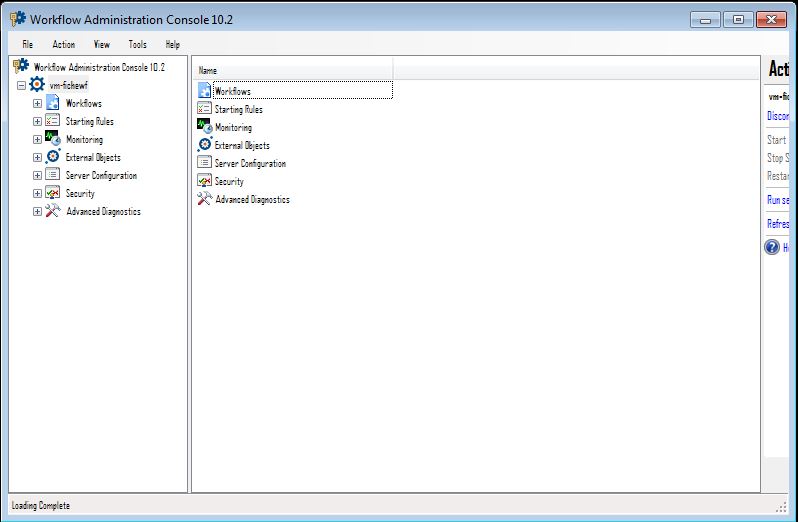Select the vm-fickewf server gear icon
This screenshot has height=522, width=798.
pyautogui.click(x=36, y=85)
